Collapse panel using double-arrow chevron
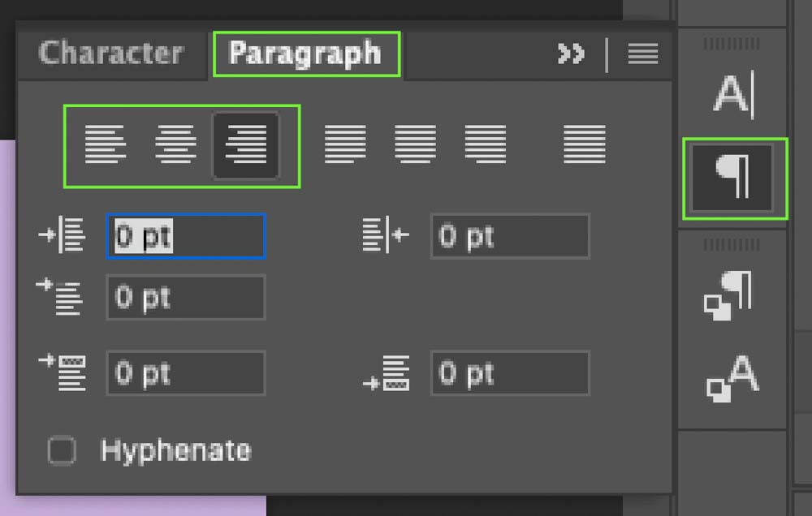This screenshot has height=516, width=812. 571,54
